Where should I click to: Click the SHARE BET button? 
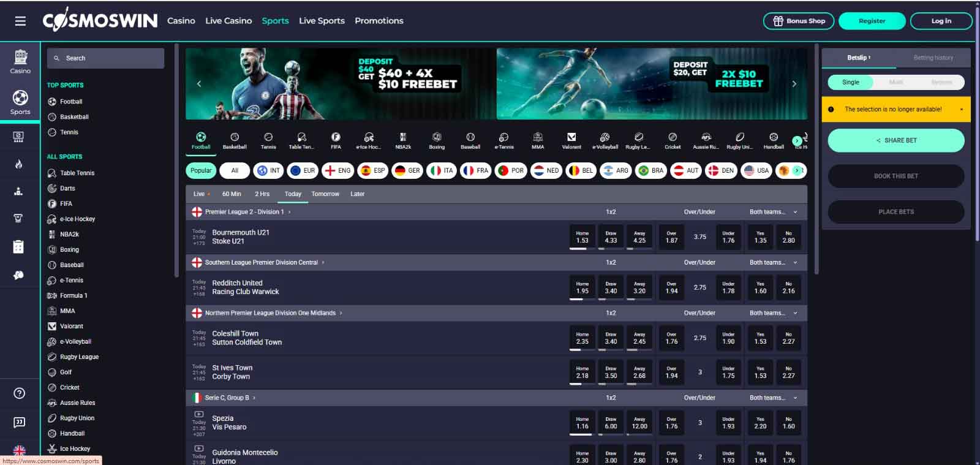tap(896, 140)
